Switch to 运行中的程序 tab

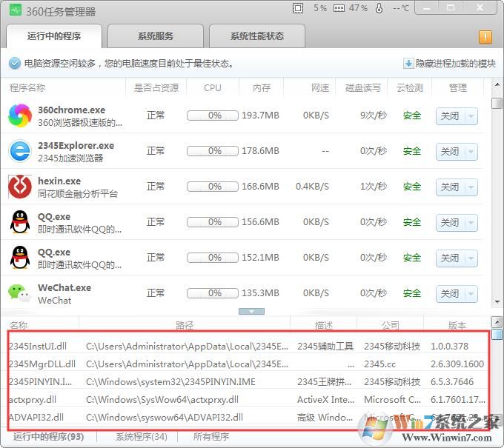click(54, 36)
